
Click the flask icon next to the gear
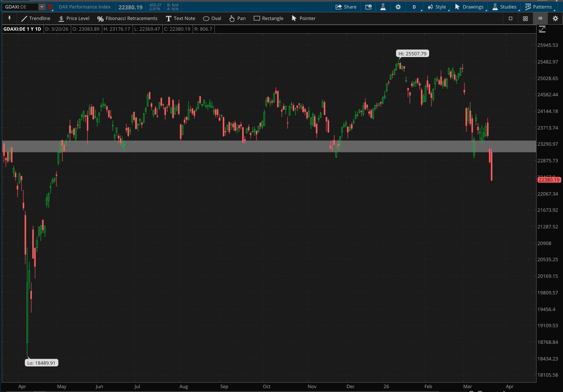tap(383, 7)
